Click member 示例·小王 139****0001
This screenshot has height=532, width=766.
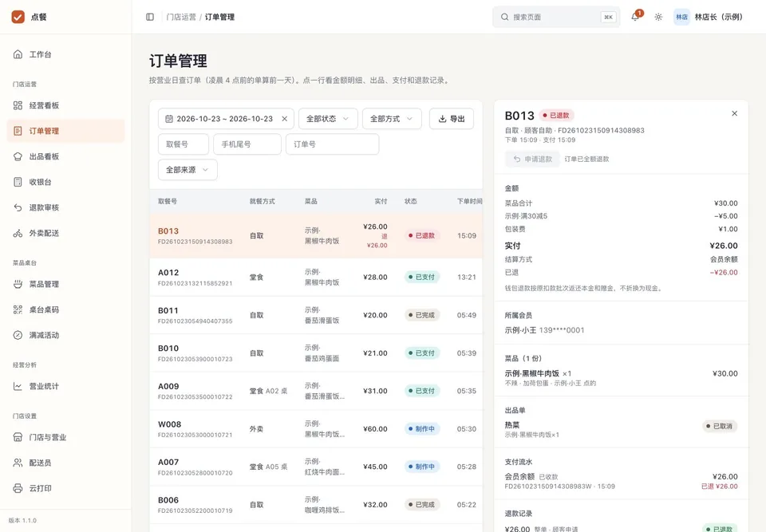tap(544, 330)
